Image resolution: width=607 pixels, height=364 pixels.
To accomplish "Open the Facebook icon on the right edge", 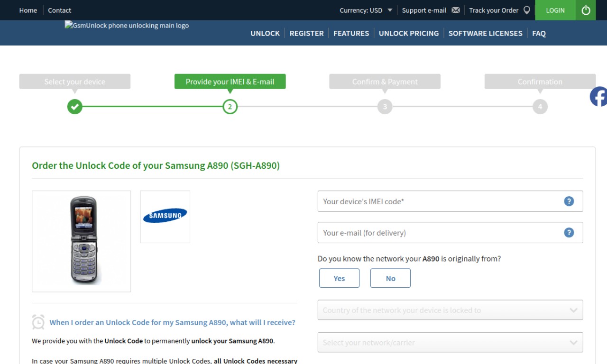I will pyautogui.click(x=598, y=97).
